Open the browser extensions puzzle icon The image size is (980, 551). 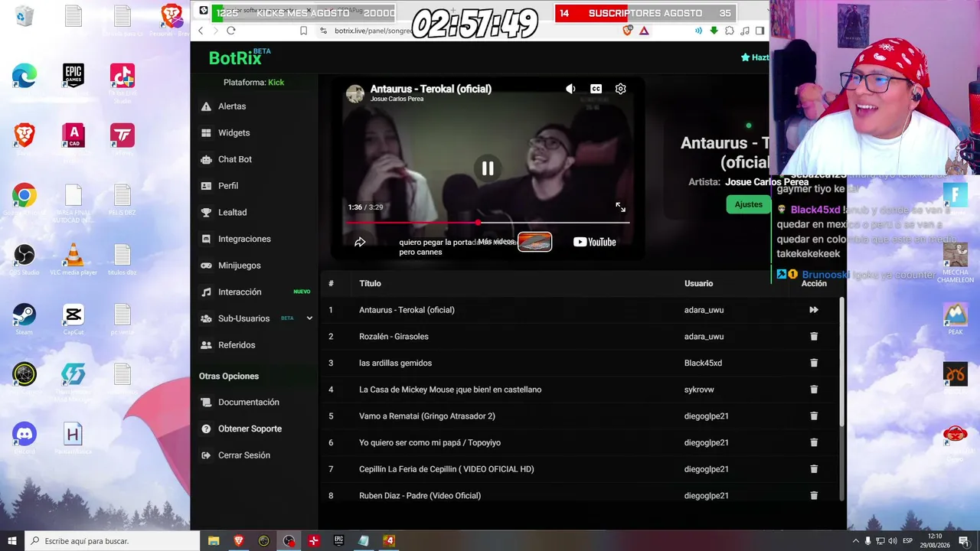coord(729,31)
